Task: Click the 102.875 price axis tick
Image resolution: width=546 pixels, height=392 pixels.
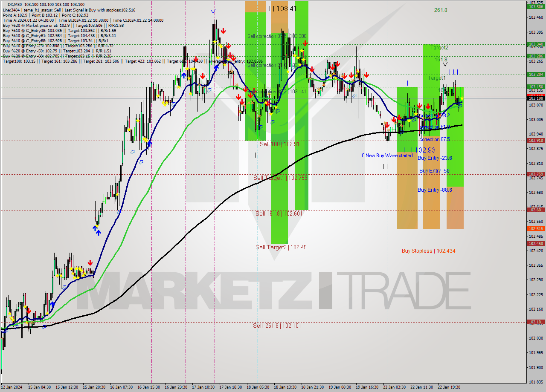Action: click(536, 149)
